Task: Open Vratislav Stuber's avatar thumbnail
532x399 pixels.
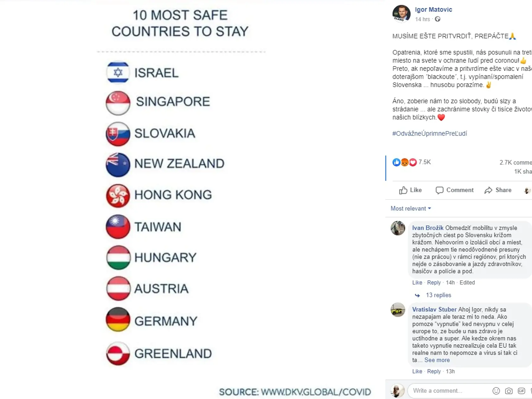Action: click(x=398, y=310)
